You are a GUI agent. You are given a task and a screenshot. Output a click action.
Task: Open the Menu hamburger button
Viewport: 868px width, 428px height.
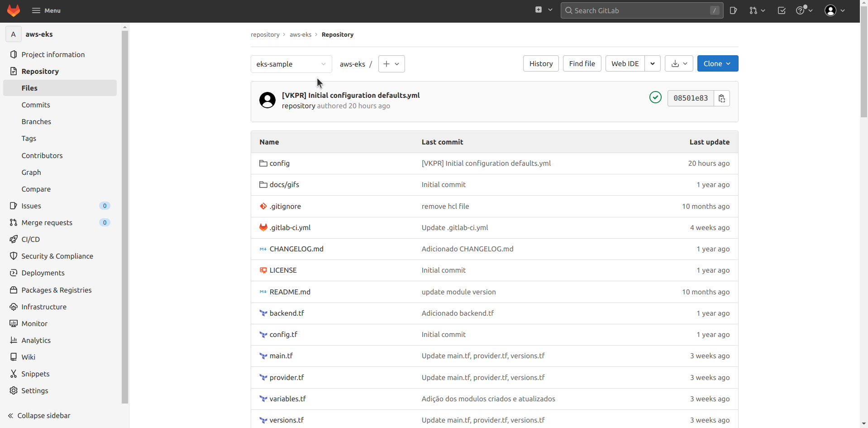point(46,10)
